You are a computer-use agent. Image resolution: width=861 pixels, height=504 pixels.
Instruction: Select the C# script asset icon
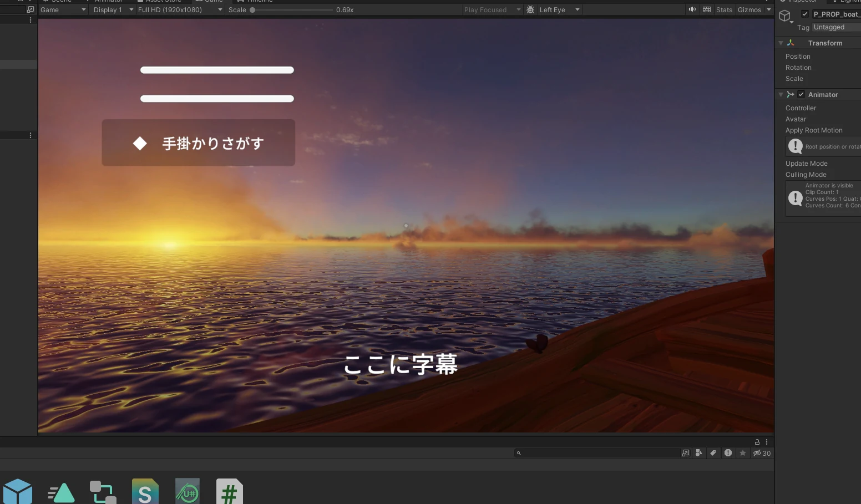230,492
